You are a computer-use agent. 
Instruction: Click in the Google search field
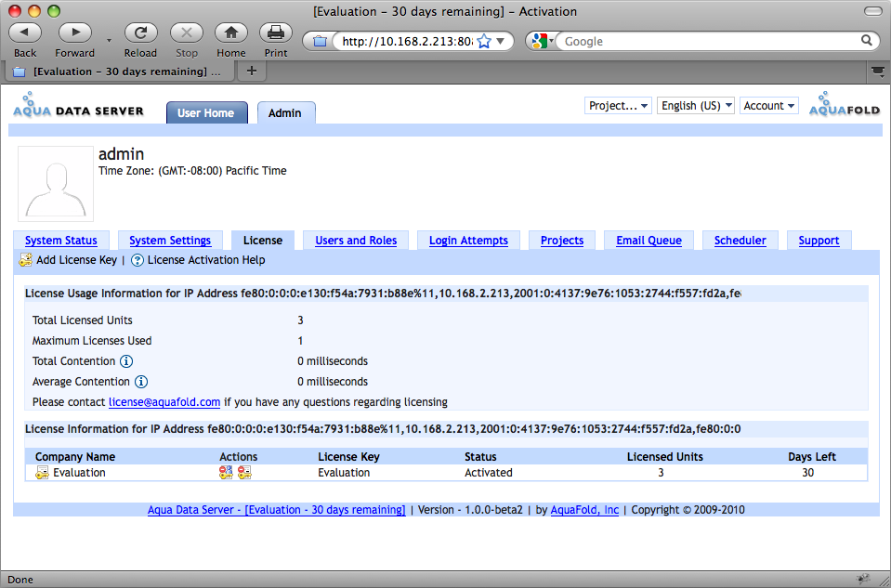(711, 41)
